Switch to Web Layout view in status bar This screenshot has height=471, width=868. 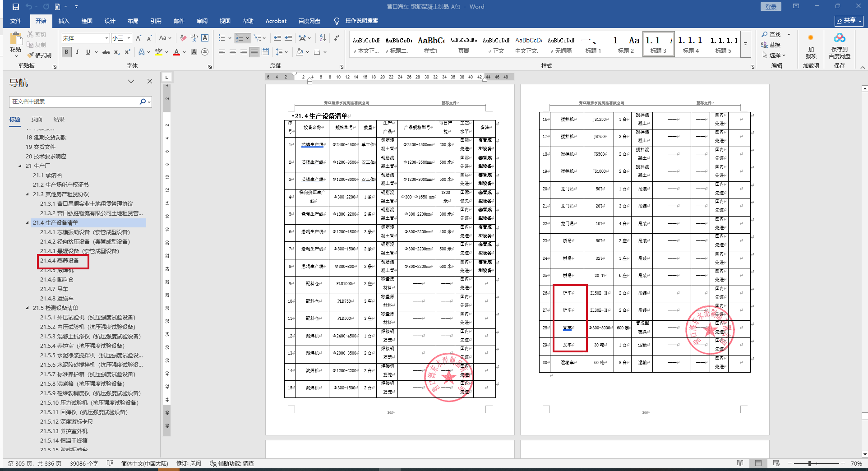pyautogui.click(x=776, y=463)
